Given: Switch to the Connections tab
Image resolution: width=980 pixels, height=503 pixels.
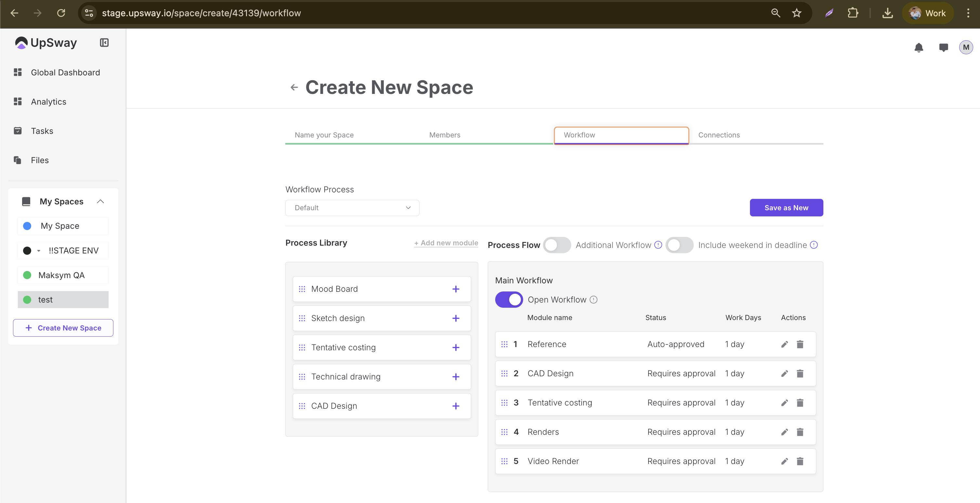Looking at the screenshot, I should pos(719,135).
